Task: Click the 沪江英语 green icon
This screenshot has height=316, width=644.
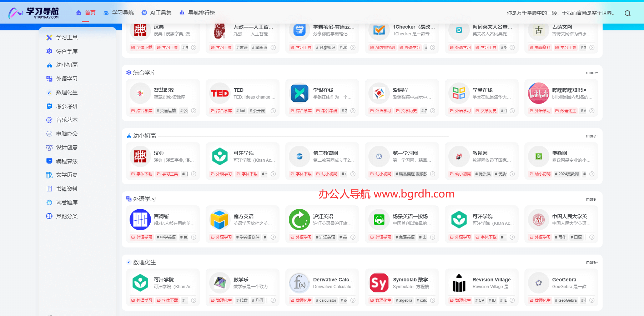Action: click(x=299, y=220)
